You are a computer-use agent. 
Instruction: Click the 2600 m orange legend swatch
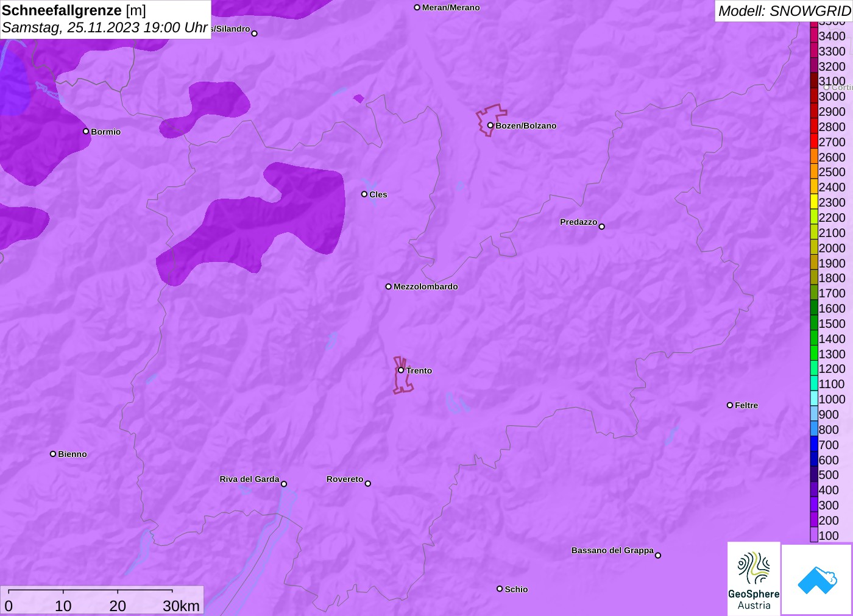[x=814, y=157]
